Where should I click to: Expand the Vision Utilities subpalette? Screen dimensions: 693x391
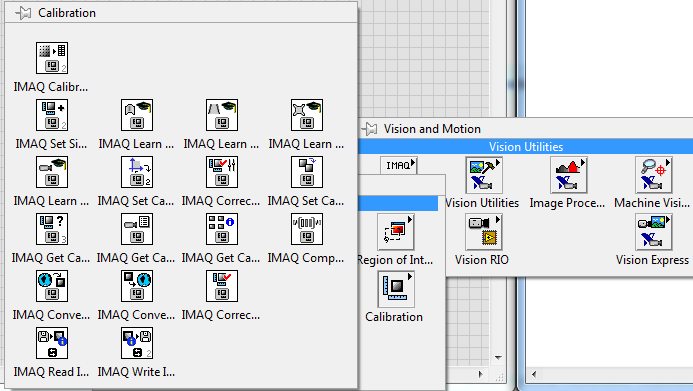[484, 175]
